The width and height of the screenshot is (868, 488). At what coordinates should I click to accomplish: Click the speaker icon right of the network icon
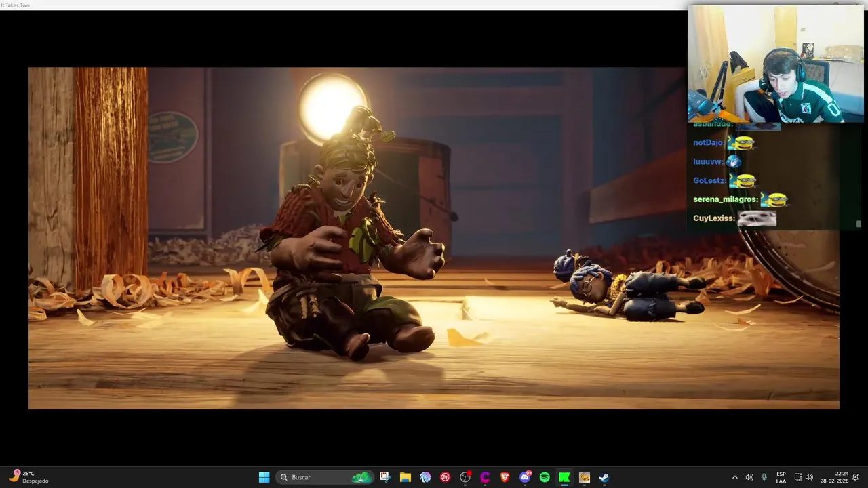[809, 477]
